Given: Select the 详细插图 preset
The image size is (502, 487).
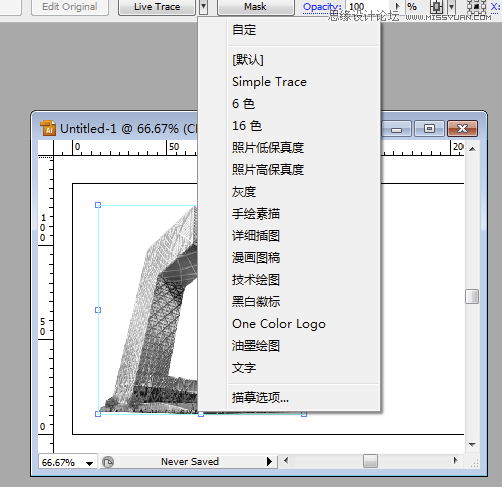Looking at the screenshot, I should point(289,236).
